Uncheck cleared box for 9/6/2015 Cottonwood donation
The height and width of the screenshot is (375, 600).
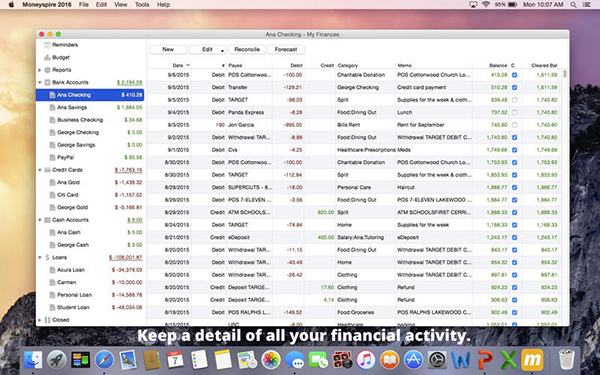pos(515,75)
